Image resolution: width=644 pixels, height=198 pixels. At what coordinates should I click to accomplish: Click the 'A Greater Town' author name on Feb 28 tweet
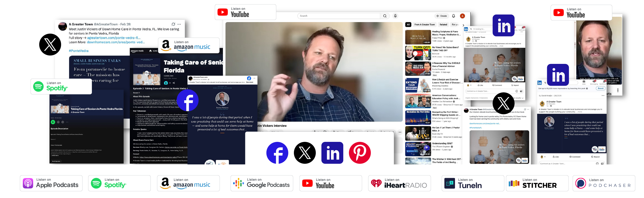pos(81,24)
